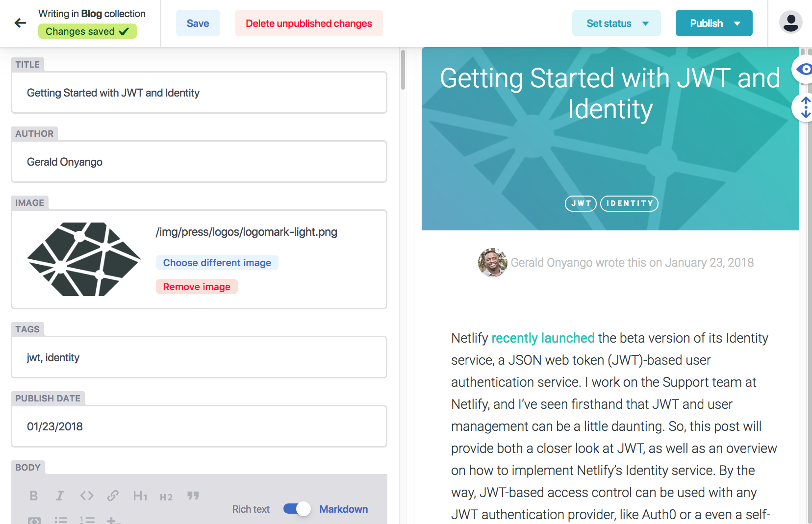
Task: Apply bold formatting in body toolbar
Action: tap(33, 496)
